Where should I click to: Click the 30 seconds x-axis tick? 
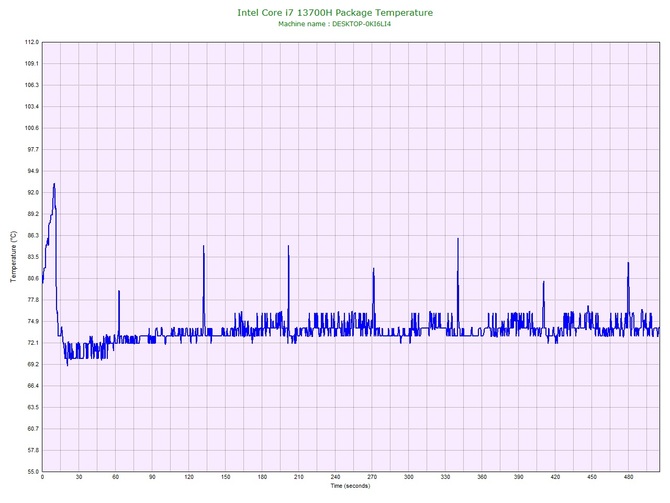(x=79, y=477)
